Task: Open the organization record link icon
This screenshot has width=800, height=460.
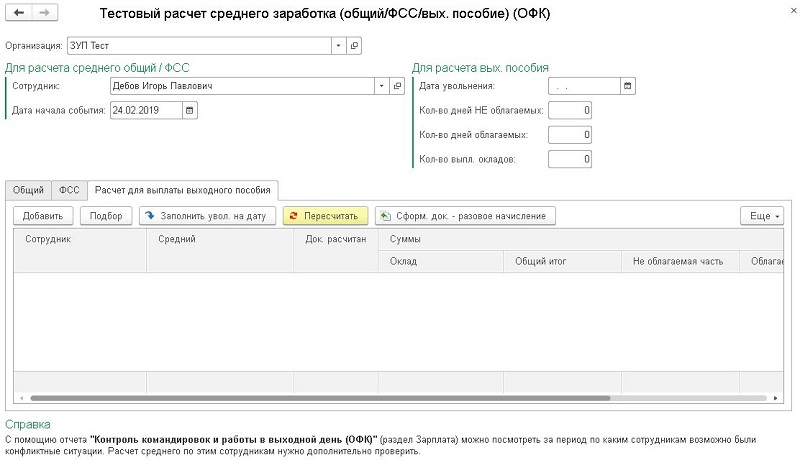Action: click(354, 45)
